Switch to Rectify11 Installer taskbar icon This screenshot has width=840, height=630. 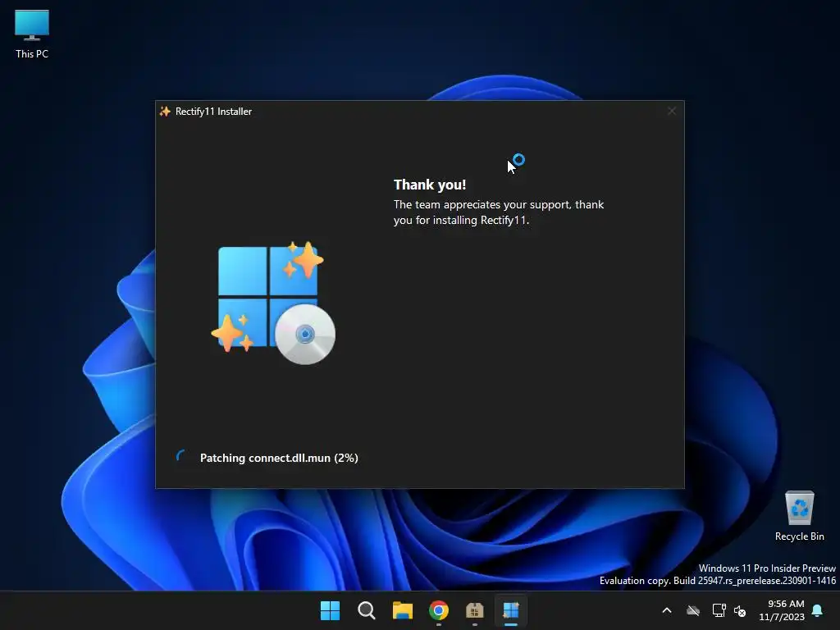point(511,610)
